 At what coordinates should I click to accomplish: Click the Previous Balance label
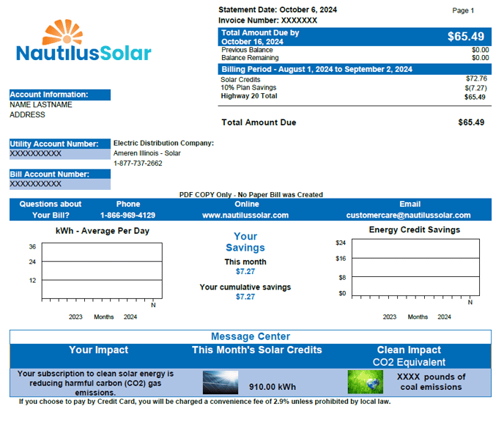[247, 50]
